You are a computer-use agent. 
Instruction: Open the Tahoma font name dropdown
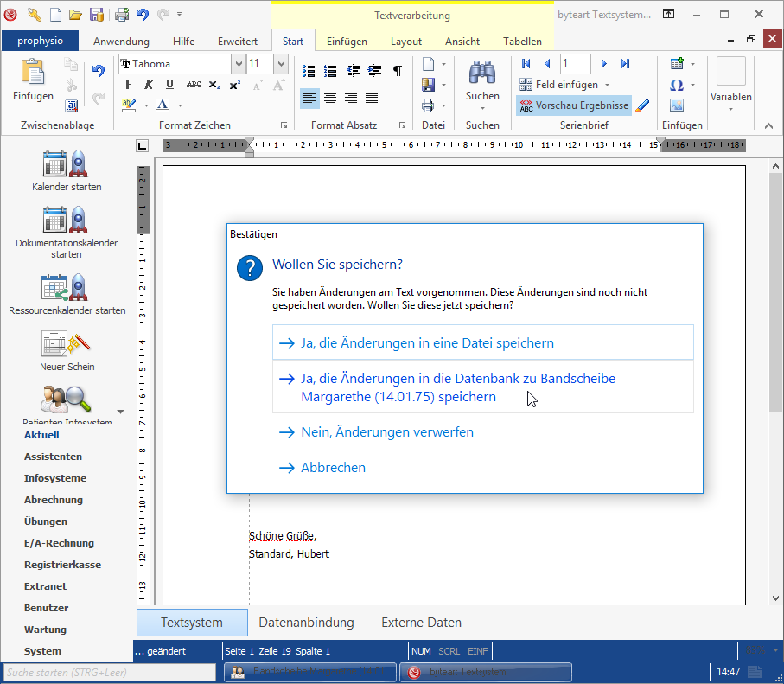pos(238,64)
